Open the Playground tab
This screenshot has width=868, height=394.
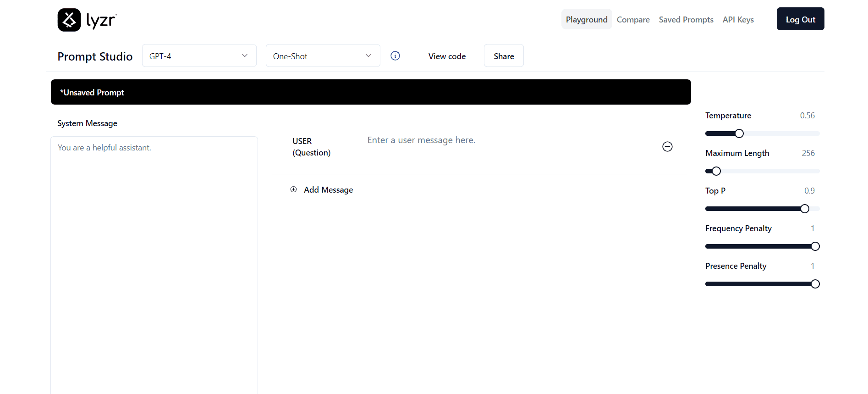click(586, 20)
